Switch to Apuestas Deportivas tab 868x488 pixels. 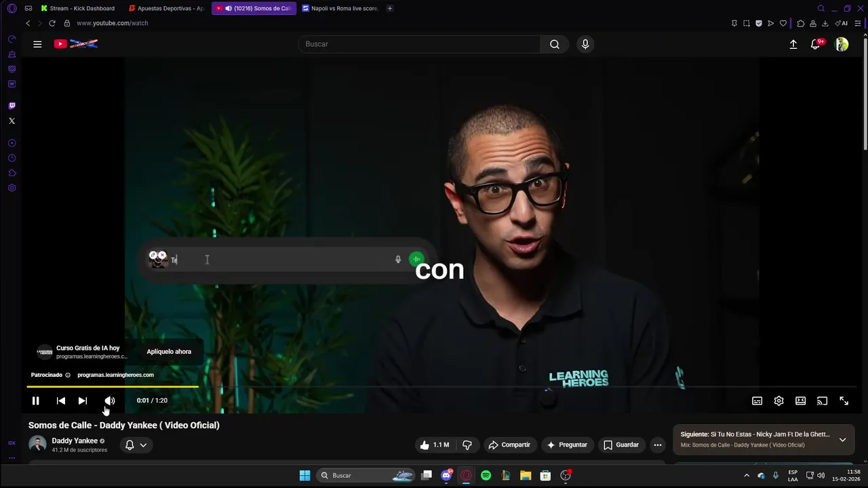[x=166, y=8]
